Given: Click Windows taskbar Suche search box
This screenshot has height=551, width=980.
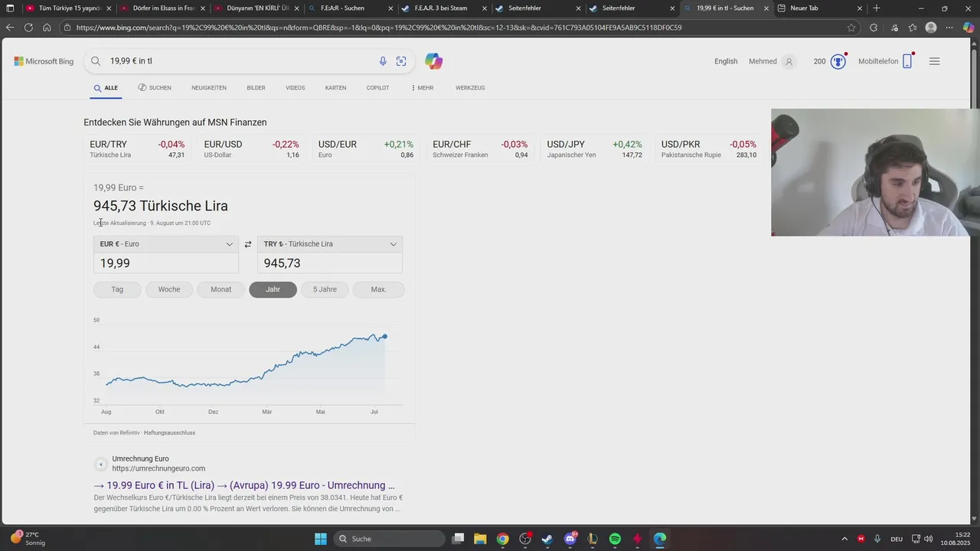Looking at the screenshot, I should tap(390, 539).
